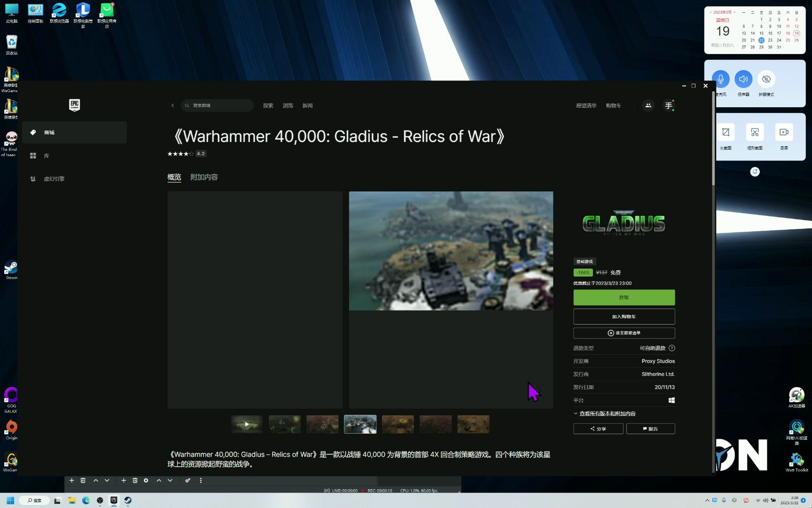Open the Browse (浏览) nav item

(x=288, y=105)
